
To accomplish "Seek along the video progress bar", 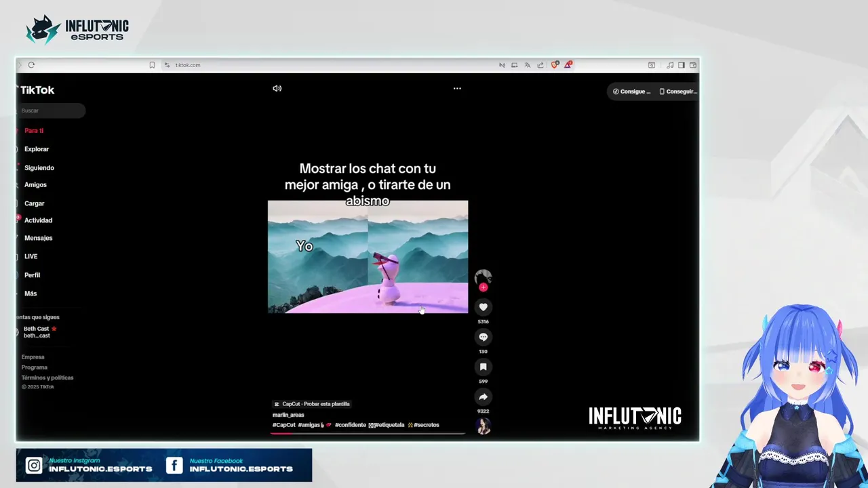I will coord(368,433).
